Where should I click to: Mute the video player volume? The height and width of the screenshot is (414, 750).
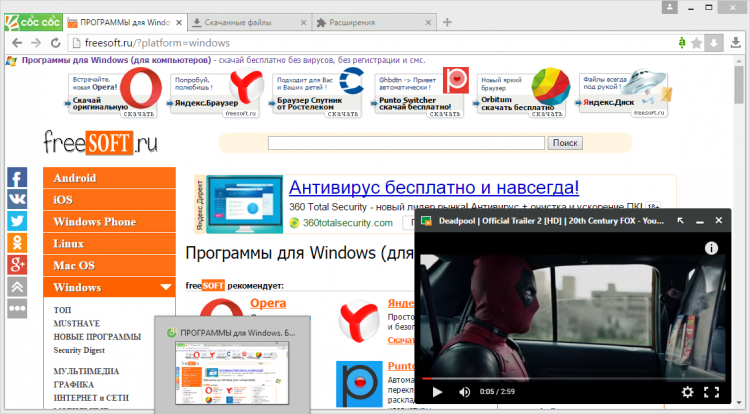click(464, 392)
